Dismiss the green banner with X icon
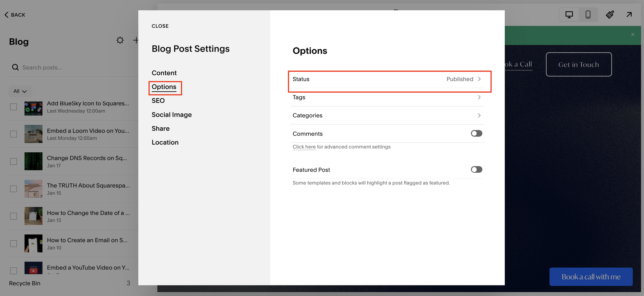Viewport: 644px width, 296px height. tap(633, 34)
